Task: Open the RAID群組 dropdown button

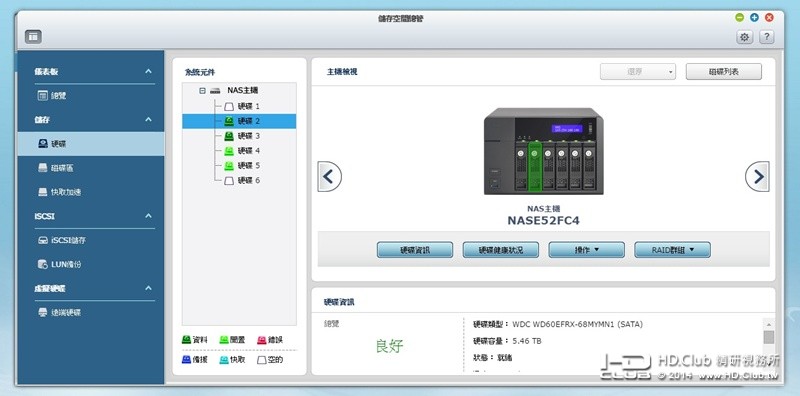Action: 672,250
